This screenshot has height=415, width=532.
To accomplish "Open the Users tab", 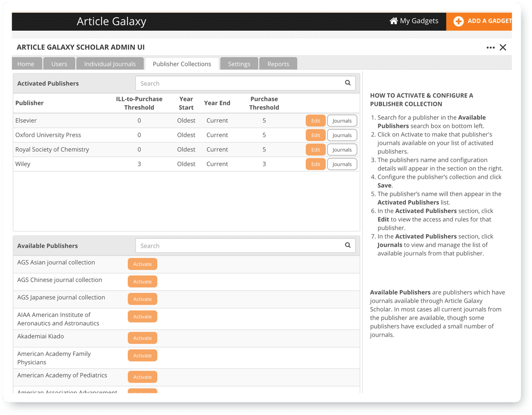I will 59,64.
